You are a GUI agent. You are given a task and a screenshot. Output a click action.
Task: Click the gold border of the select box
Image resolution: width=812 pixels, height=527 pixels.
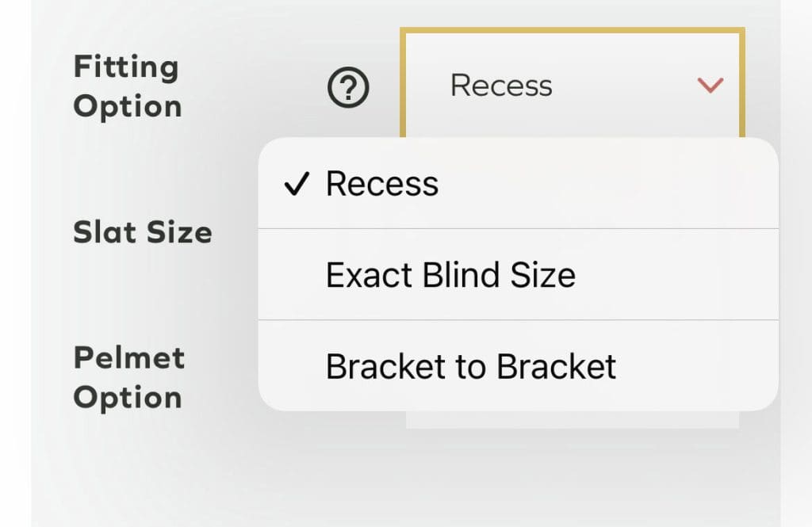tap(573, 31)
